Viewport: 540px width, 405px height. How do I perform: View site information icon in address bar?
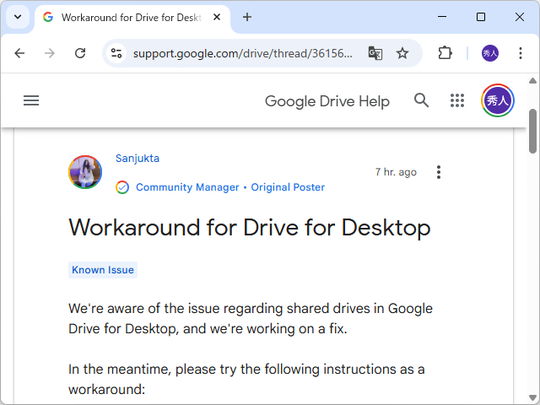tap(116, 53)
